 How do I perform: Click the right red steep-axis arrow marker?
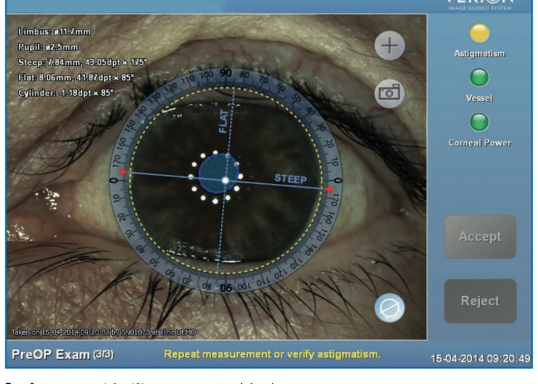(x=328, y=189)
